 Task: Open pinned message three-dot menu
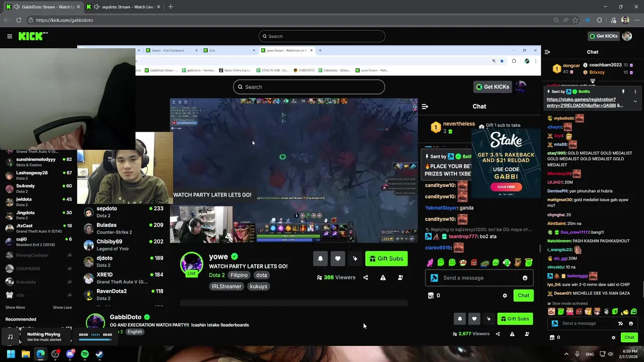tap(635, 92)
